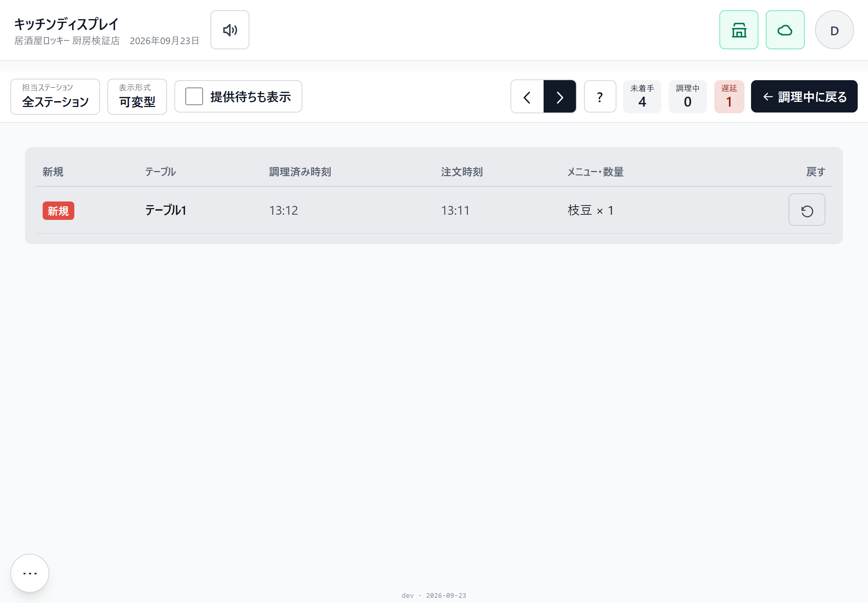Open the user avatar D menu
Viewport: 868px width, 603px height.
pos(835,30)
